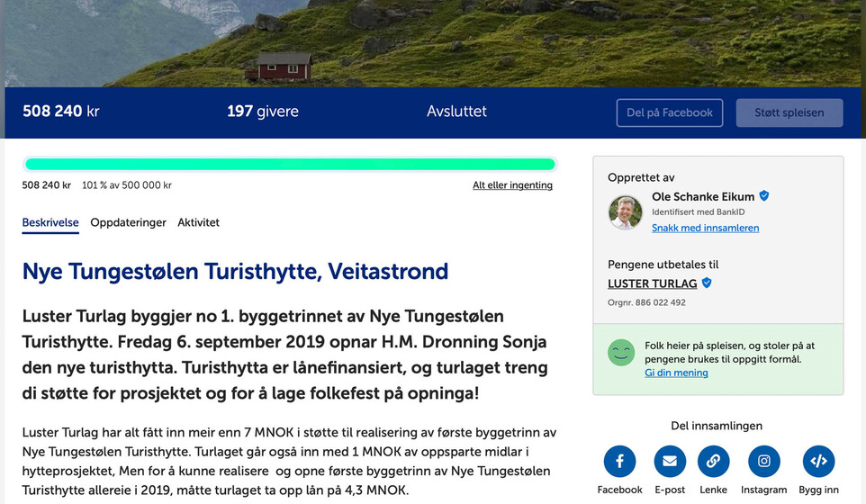Open Ole Schanke Eikum's profile photo

pyautogui.click(x=626, y=212)
